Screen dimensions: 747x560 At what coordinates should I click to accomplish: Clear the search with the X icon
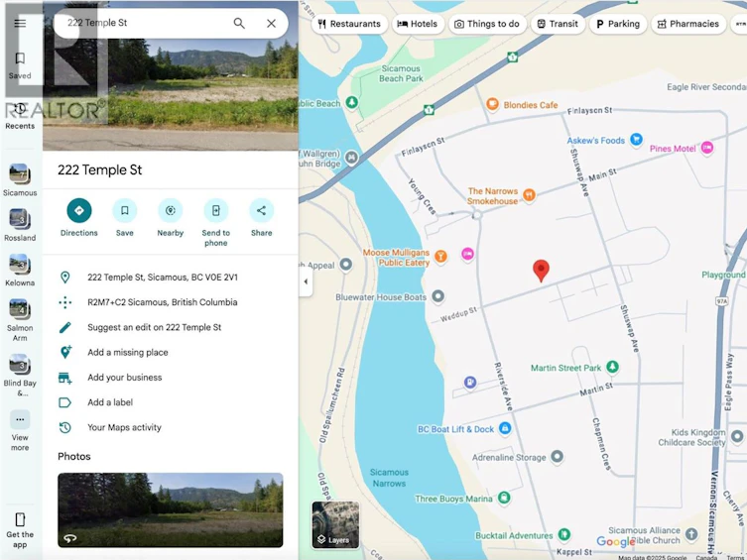point(271,23)
